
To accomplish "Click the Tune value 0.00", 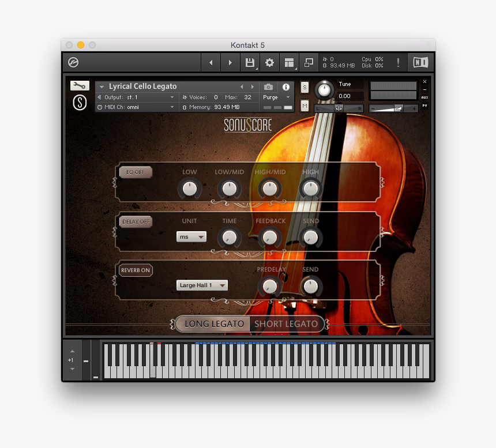I will tap(344, 96).
